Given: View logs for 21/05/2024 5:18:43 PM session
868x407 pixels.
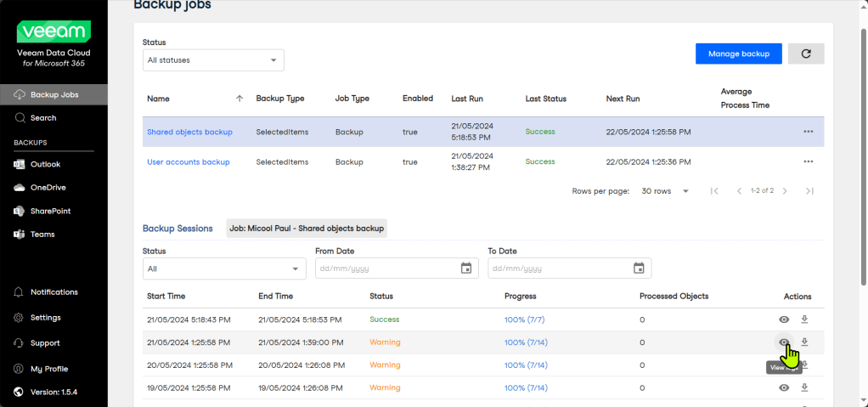Looking at the screenshot, I should click(x=784, y=319).
